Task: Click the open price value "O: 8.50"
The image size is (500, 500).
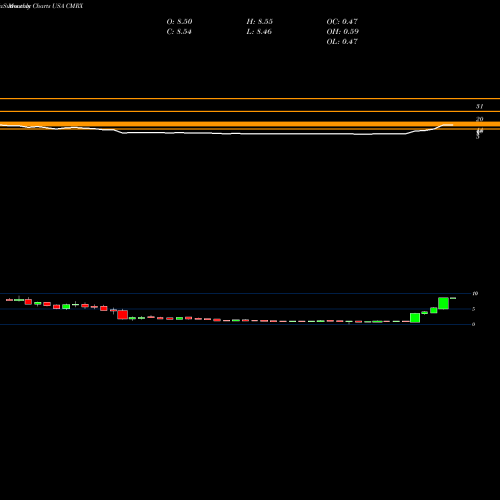Action: (179, 21)
